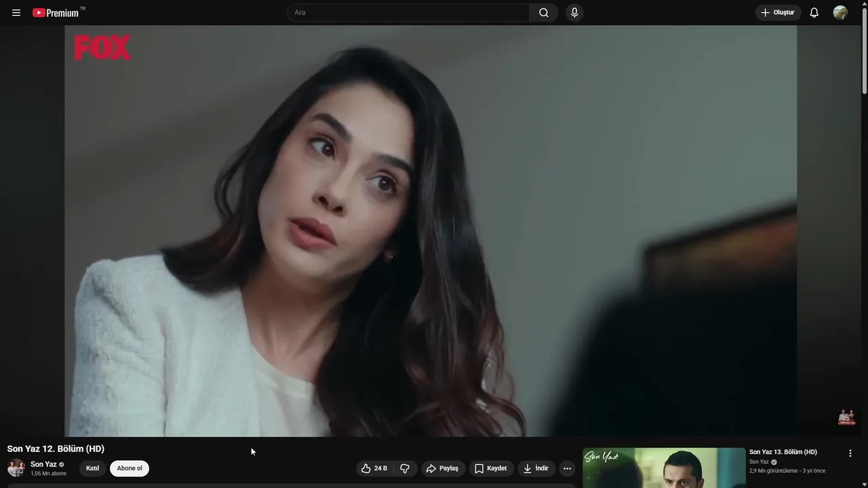Screen dimensions: 868x488
Task: Open the Oluştur create menu
Action: [778, 13]
